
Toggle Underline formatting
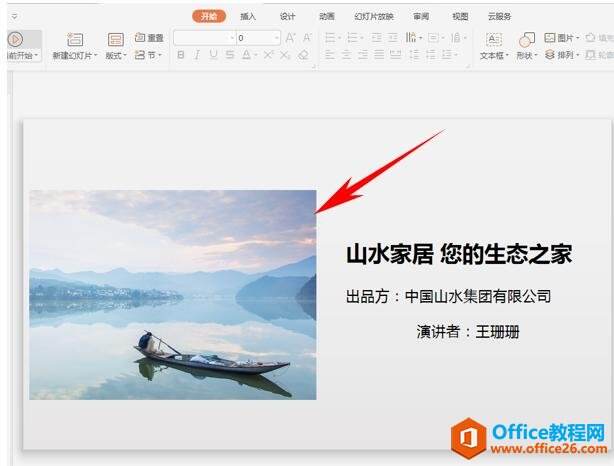click(x=213, y=55)
